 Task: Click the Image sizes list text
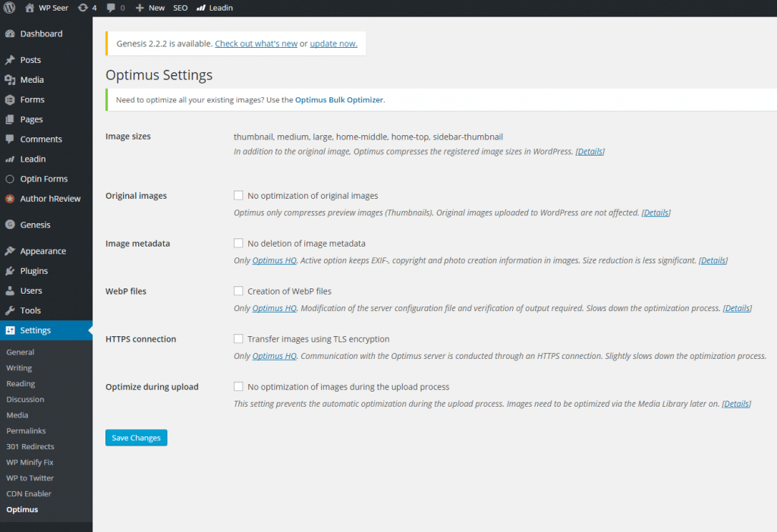pos(368,137)
